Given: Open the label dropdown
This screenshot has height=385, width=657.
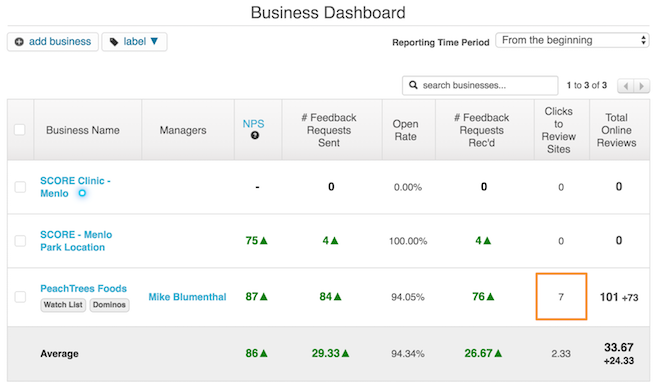Looking at the screenshot, I should 134,42.
